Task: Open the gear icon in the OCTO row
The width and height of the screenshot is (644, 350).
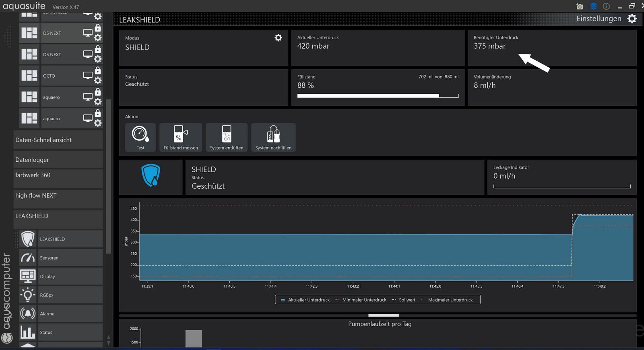Action: pos(98,80)
